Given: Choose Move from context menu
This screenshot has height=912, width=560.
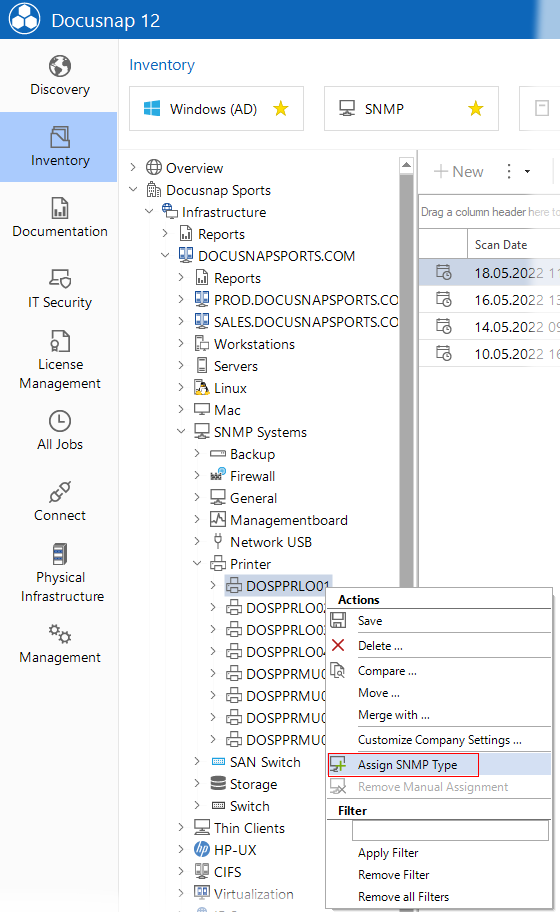Looking at the screenshot, I should pos(439,693).
